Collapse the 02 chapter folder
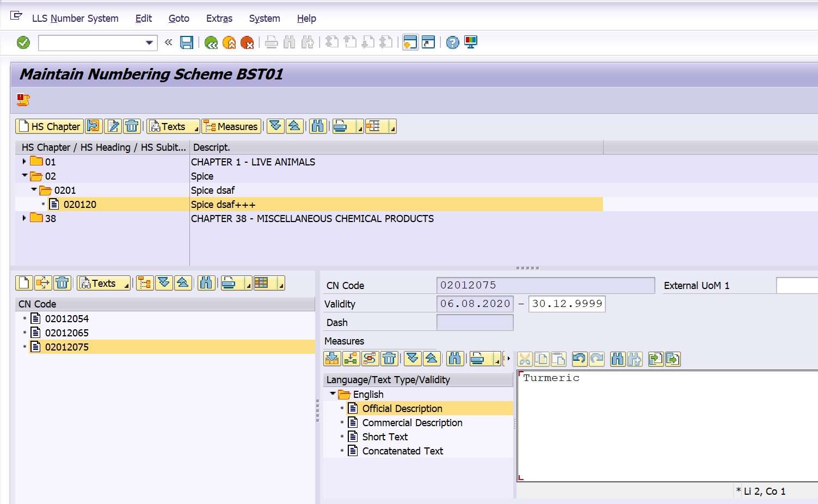The width and height of the screenshot is (818, 504). (24, 176)
